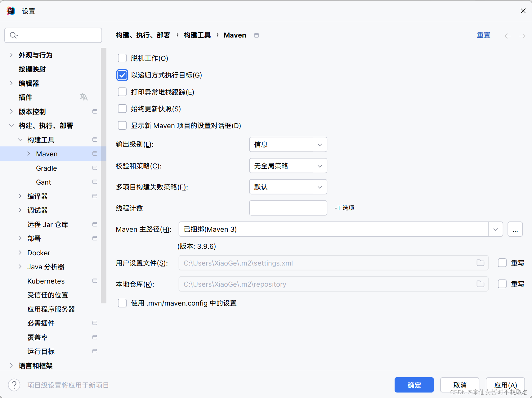Expand 调试器 tree node

click(20, 210)
